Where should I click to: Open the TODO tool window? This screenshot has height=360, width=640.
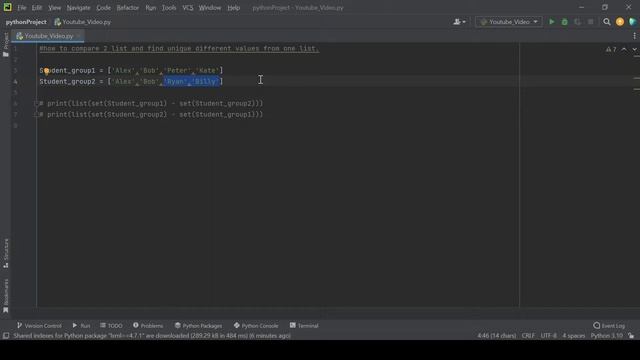pos(111,326)
